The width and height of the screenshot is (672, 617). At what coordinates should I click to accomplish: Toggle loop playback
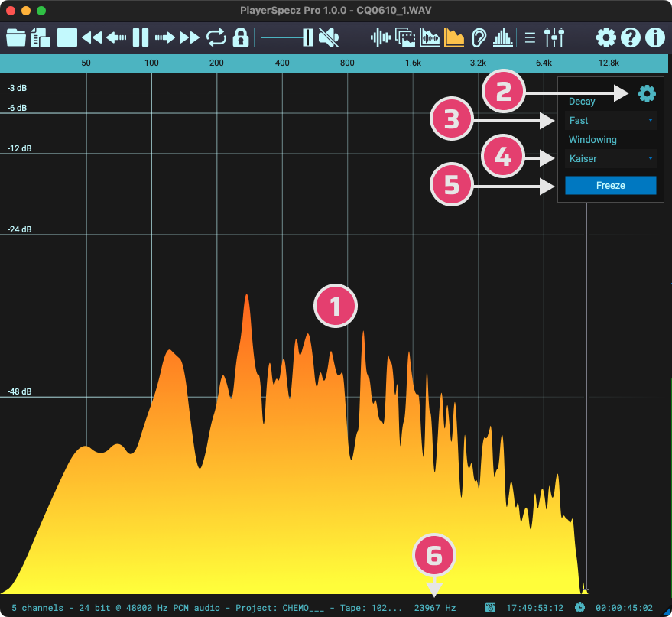point(216,37)
